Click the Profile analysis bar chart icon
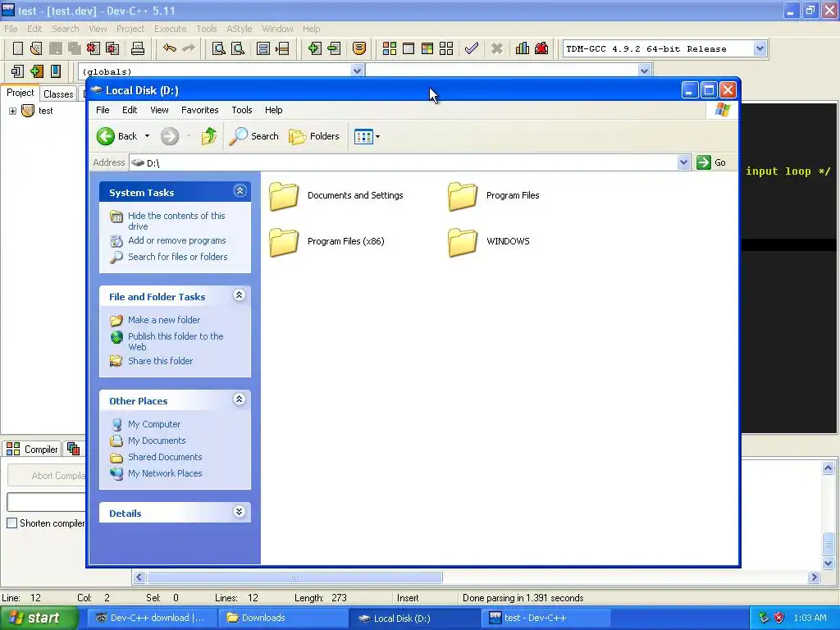This screenshot has height=630, width=840. point(523,48)
